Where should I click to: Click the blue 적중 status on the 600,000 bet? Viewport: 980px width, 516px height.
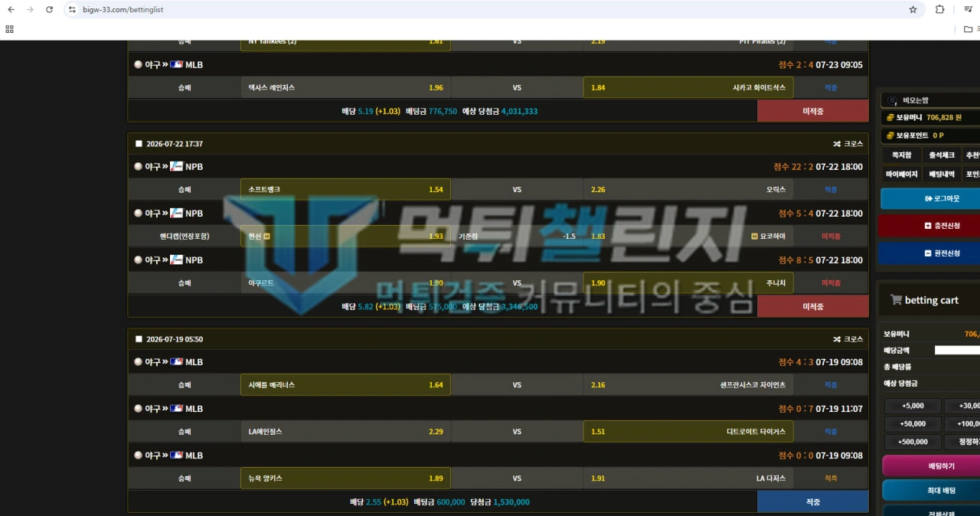[813, 502]
